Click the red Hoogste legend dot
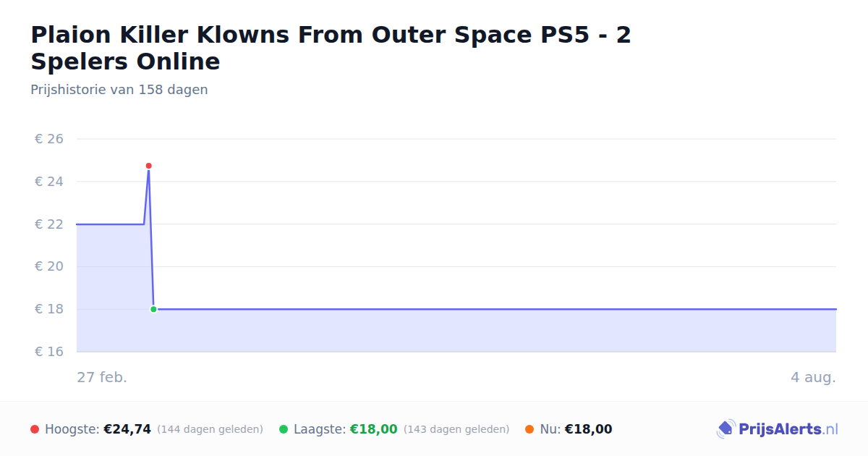The image size is (868, 456). pyautogui.click(x=35, y=429)
